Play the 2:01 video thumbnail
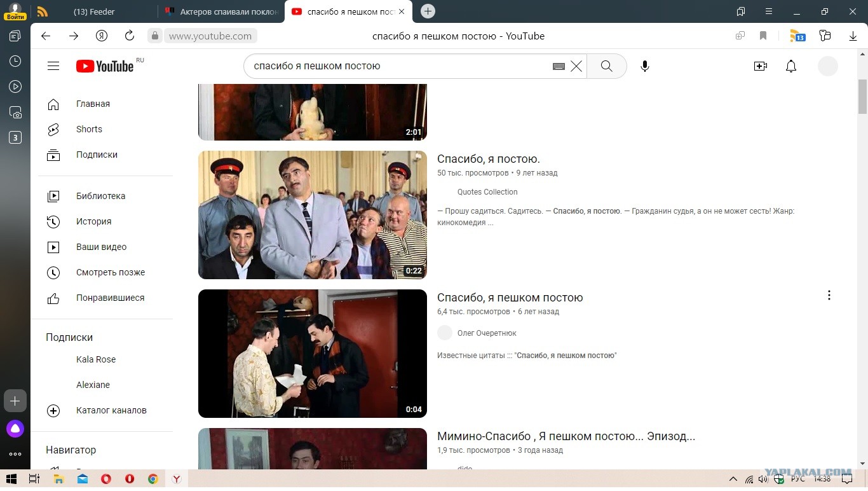 tap(313, 112)
